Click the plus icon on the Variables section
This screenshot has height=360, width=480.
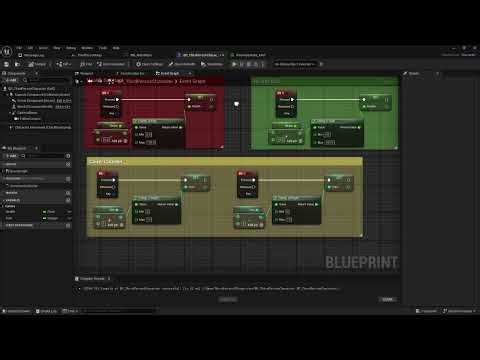click(68, 200)
